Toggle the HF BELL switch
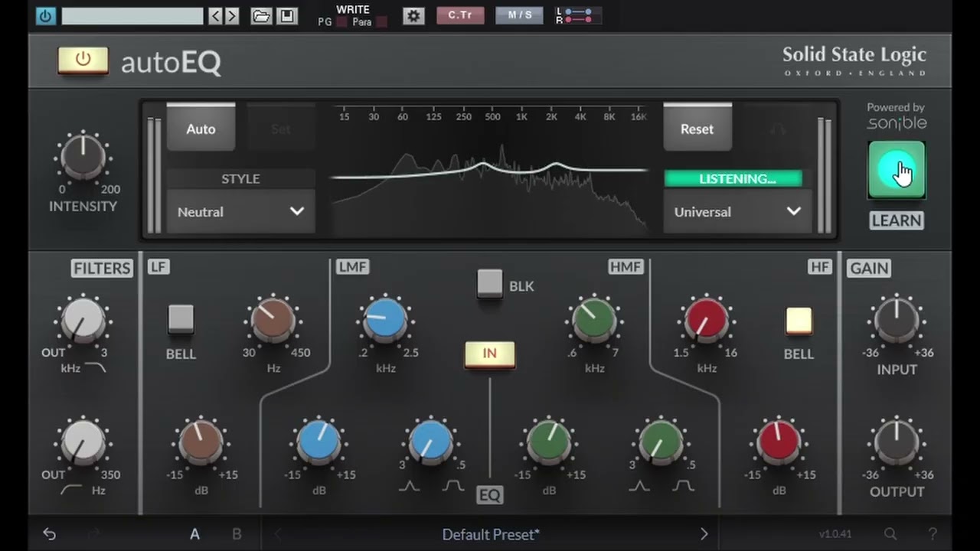 click(799, 321)
